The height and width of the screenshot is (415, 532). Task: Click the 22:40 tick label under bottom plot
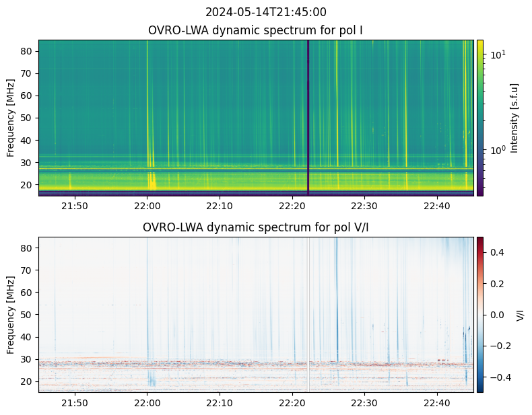[x=437, y=403]
